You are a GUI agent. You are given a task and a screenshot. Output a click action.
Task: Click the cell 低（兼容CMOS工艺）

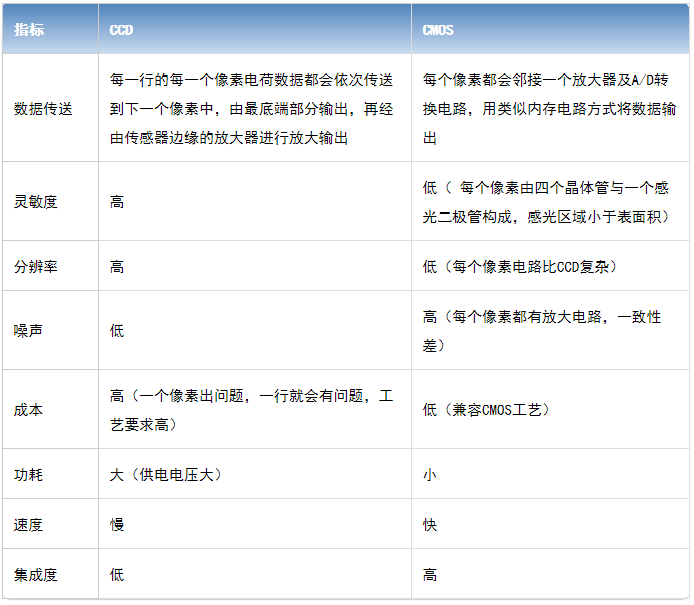tap(487, 410)
